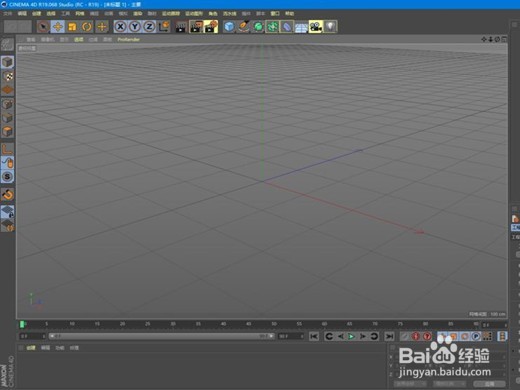Activate the Scale tool
This screenshot has width=520, height=390.
tap(72, 27)
